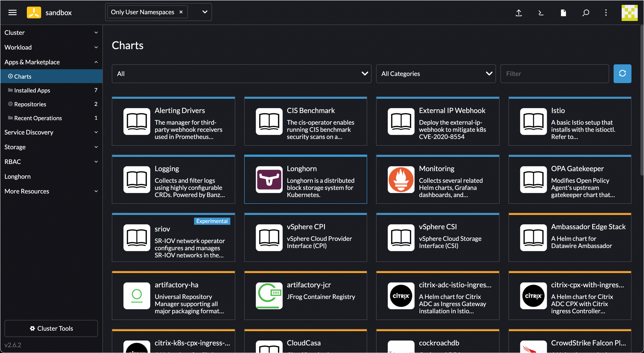Focus the charts Filter input field
Image resolution: width=644 pixels, height=353 pixels.
(554, 74)
